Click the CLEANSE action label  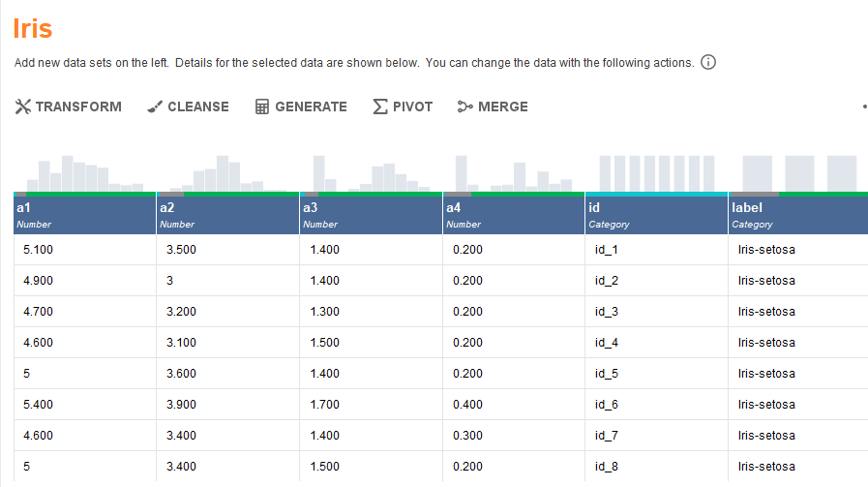click(198, 107)
